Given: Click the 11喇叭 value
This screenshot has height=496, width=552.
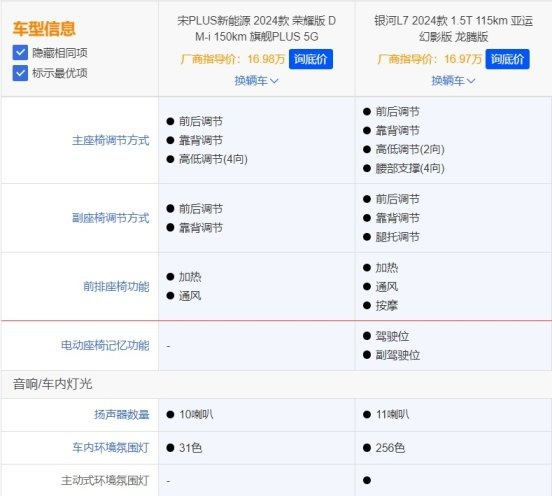Looking at the screenshot, I should [392, 415].
